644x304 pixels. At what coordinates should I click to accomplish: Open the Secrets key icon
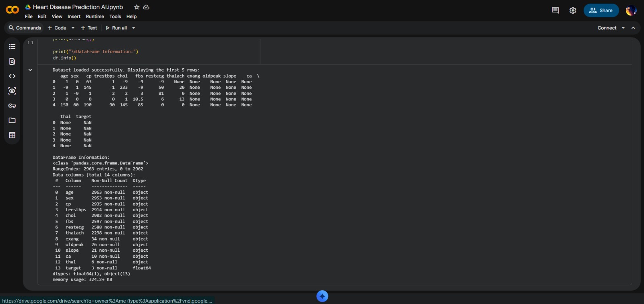[12, 106]
